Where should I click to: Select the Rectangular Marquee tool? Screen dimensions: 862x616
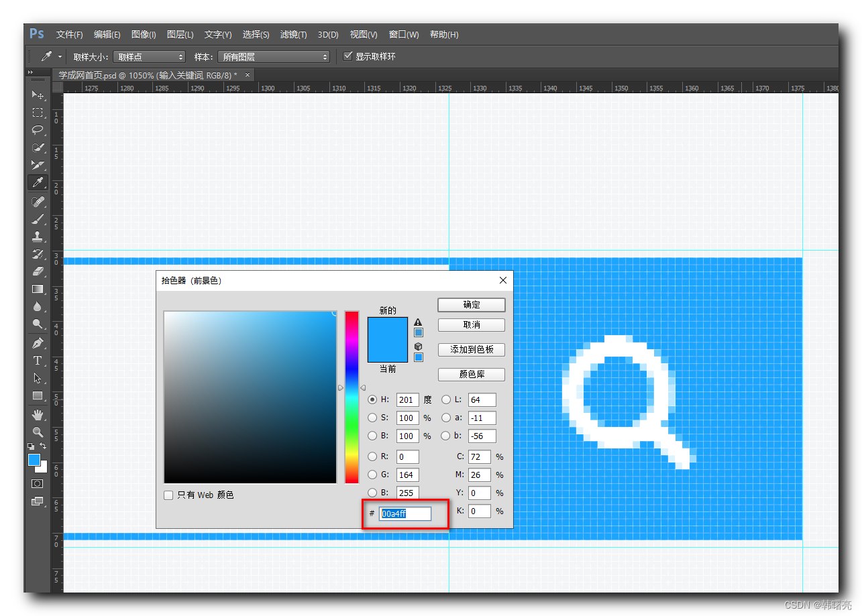[38, 113]
